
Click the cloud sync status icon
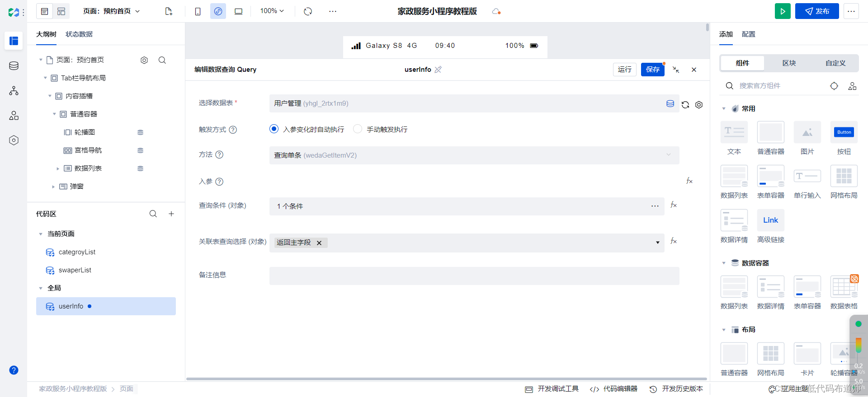pos(496,11)
